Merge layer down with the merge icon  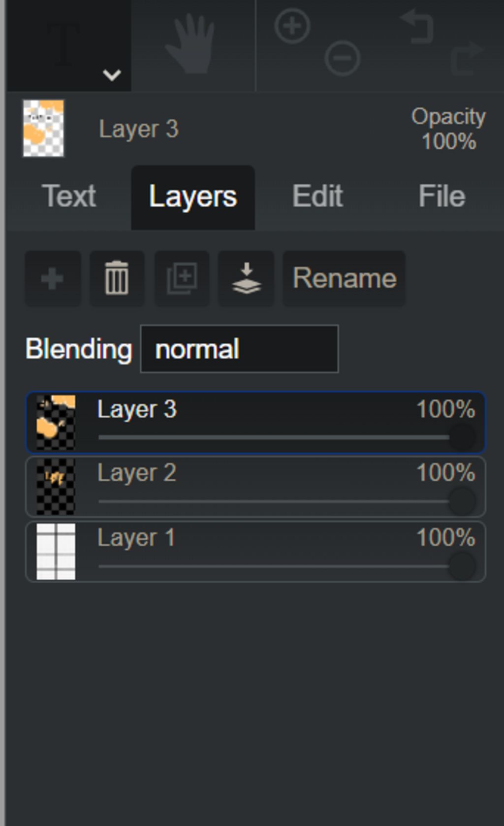246,279
